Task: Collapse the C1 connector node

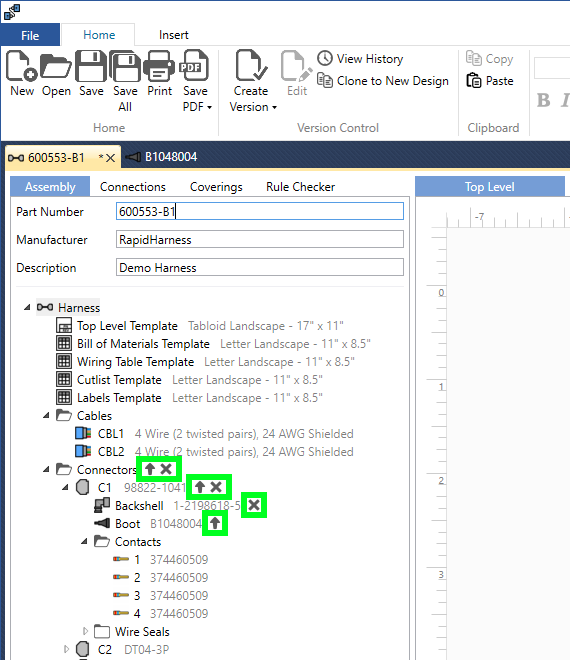Action: tap(65, 487)
